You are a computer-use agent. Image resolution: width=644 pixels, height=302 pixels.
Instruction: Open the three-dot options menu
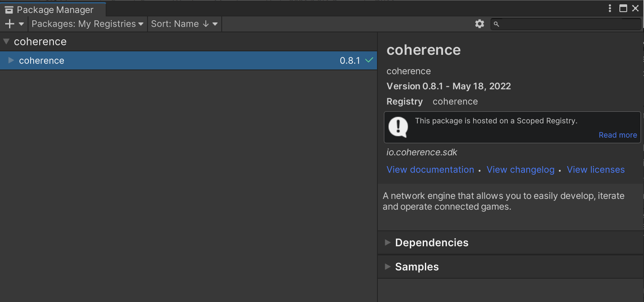click(610, 8)
